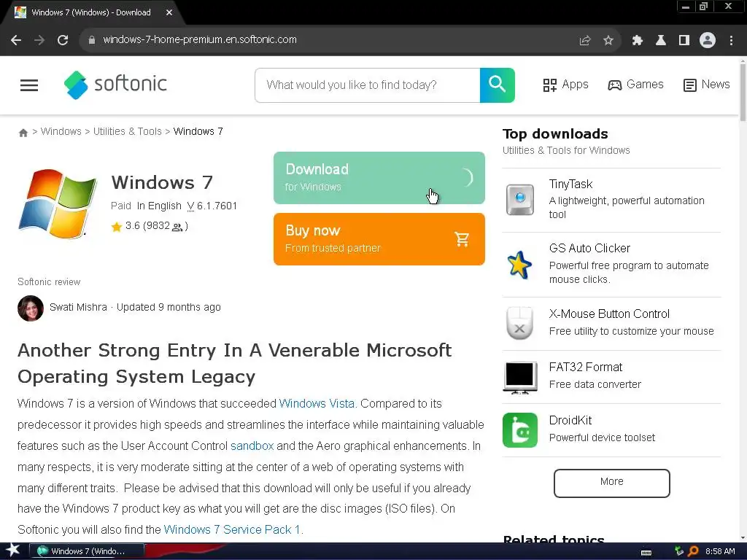Open the TinyTask title
747x560 pixels.
[570, 184]
